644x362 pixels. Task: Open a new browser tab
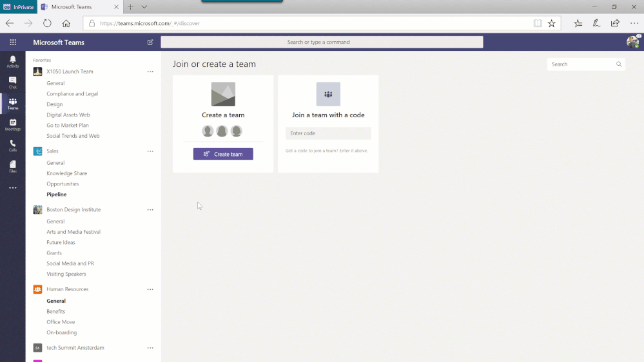click(x=131, y=7)
